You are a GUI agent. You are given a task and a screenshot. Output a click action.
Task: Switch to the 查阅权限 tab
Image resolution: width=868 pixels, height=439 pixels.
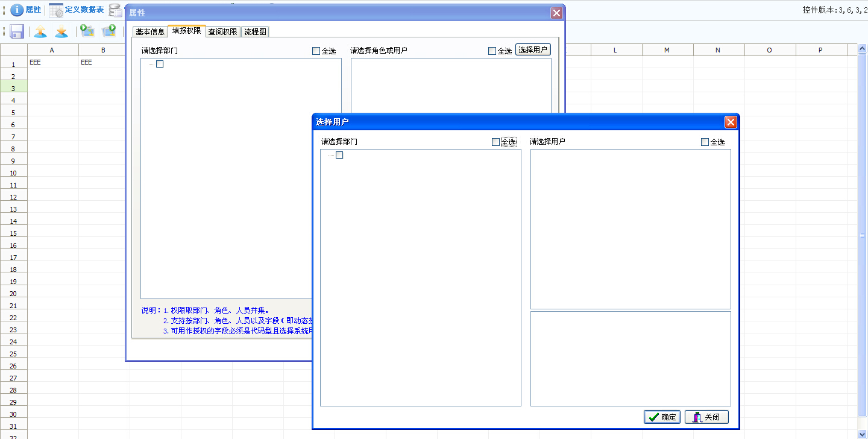pos(223,32)
